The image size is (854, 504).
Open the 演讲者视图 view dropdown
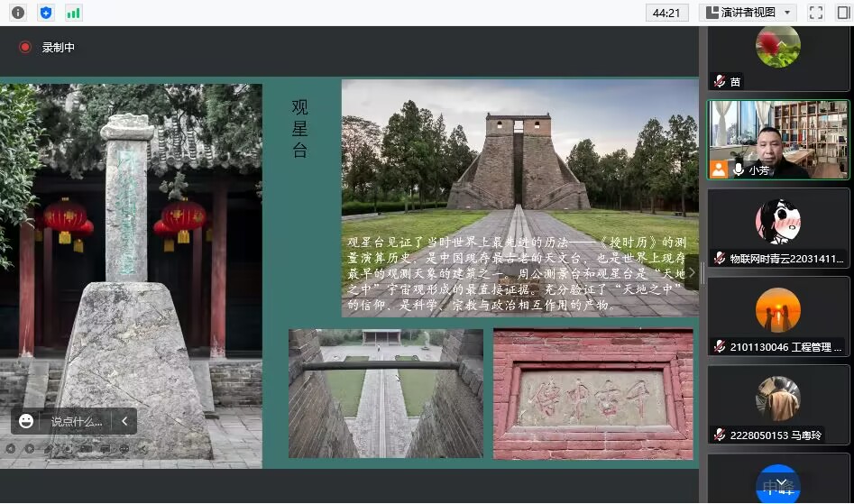tap(748, 13)
